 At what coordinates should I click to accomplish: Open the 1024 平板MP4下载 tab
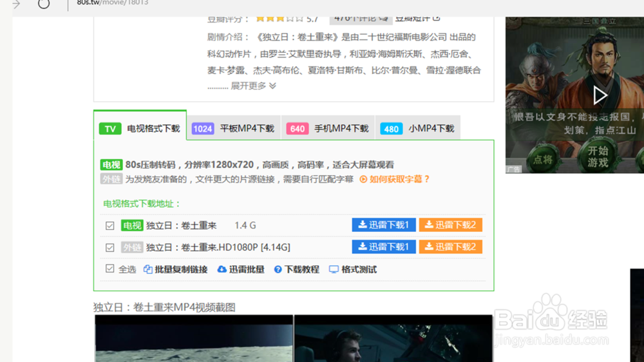tap(234, 129)
